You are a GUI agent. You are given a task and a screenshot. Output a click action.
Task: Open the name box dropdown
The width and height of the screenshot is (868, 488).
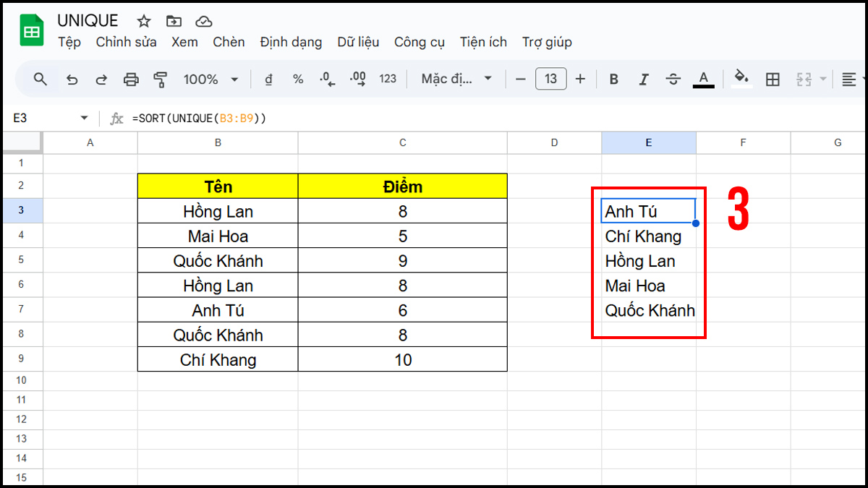click(x=85, y=117)
